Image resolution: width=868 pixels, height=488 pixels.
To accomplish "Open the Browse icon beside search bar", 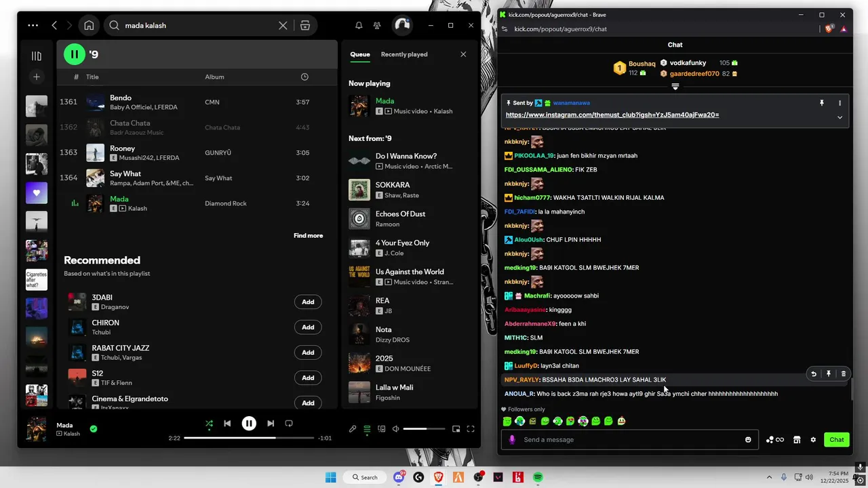I will click(x=305, y=25).
